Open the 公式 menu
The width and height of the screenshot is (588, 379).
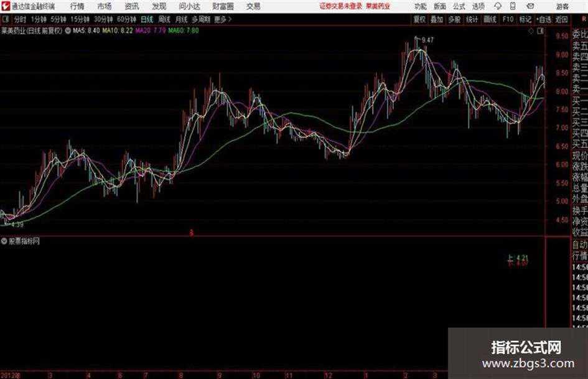click(x=459, y=6)
